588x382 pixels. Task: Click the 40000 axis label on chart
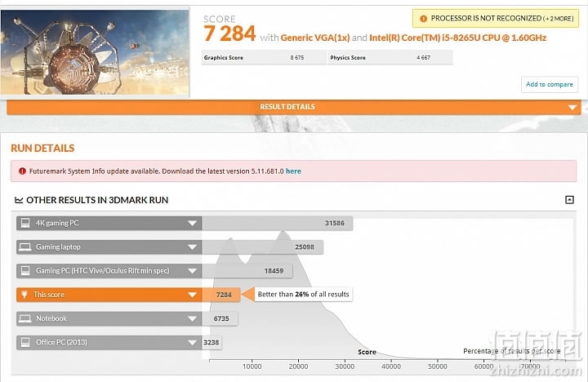tap(391, 366)
